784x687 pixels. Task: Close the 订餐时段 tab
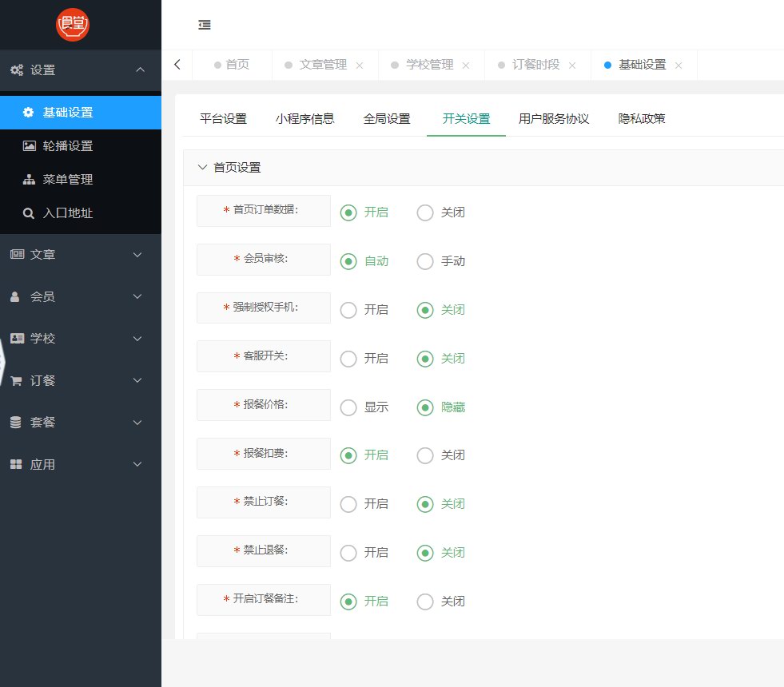(x=572, y=66)
